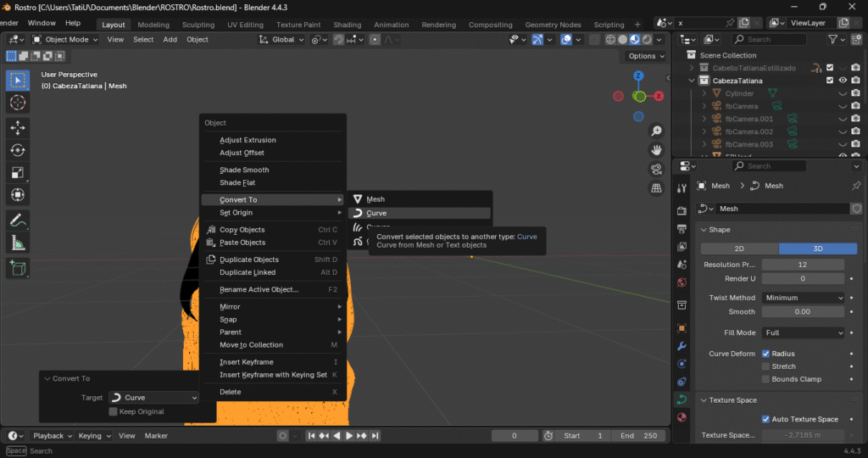This screenshot has width=868, height=458.
Task: Click the Smooth value slider
Action: pos(803,311)
